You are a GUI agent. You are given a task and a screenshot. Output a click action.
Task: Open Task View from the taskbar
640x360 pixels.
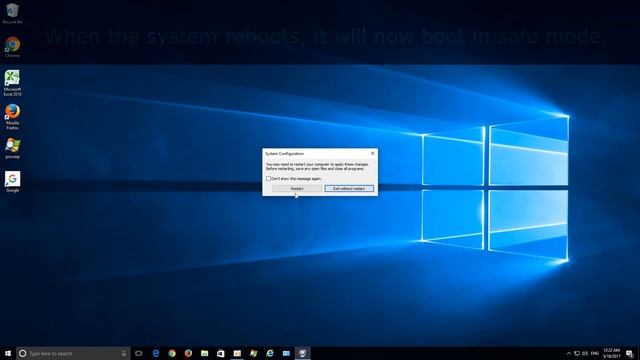pyautogui.click(x=139, y=353)
